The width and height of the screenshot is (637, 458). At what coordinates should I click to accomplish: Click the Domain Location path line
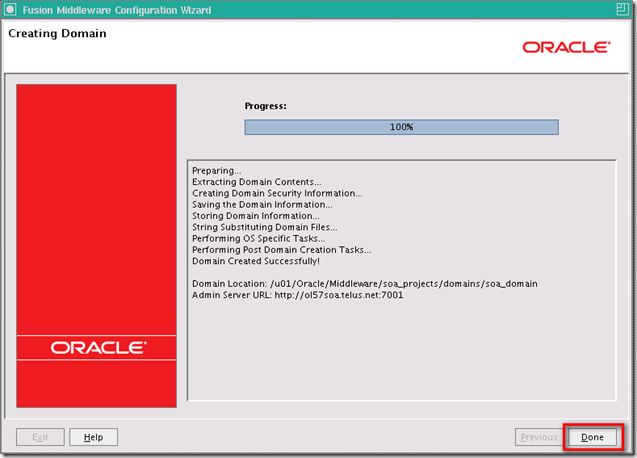tap(365, 284)
